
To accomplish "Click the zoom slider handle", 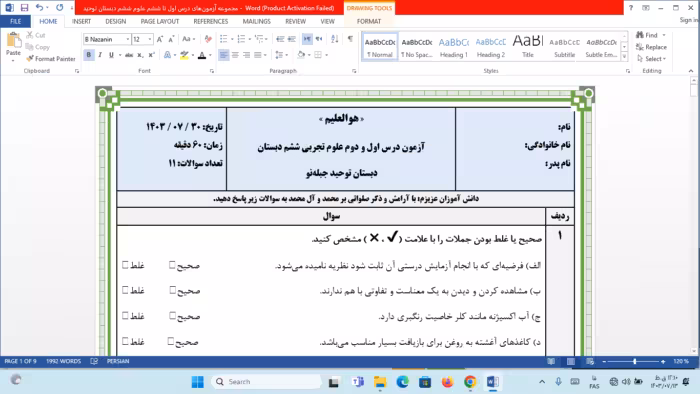I will click(634, 361).
